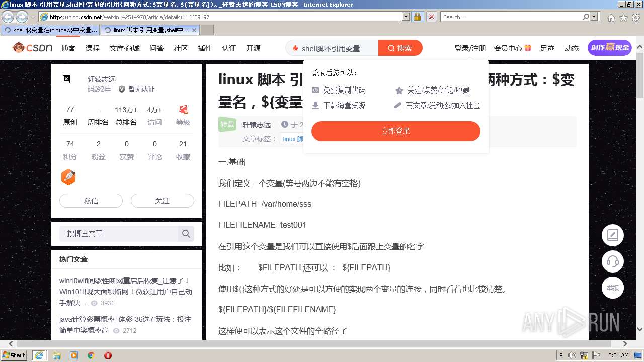Click the magnifier icon in blogger search
The width and height of the screenshot is (644, 362).
click(x=186, y=234)
